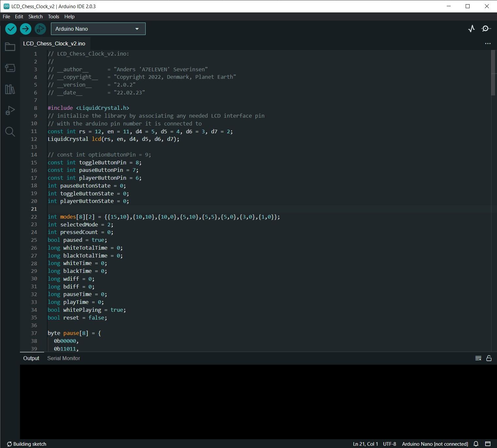Upload the sketch with the arrow icon

click(x=25, y=29)
